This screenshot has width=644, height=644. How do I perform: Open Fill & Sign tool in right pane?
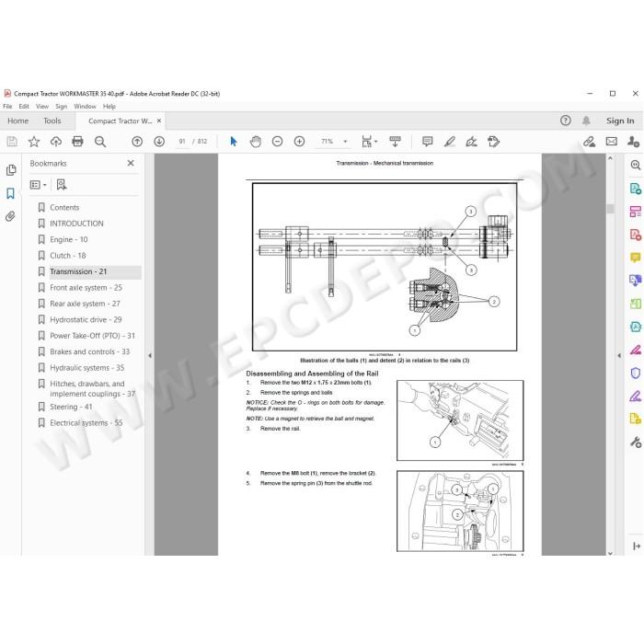636,396
